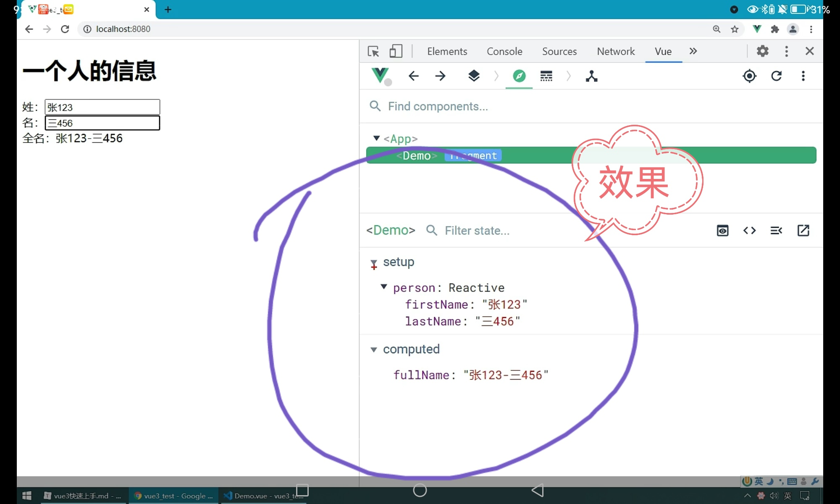Toggle the inspect element picker
The width and height of the screenshot is (840, 504).
(373, 51)
